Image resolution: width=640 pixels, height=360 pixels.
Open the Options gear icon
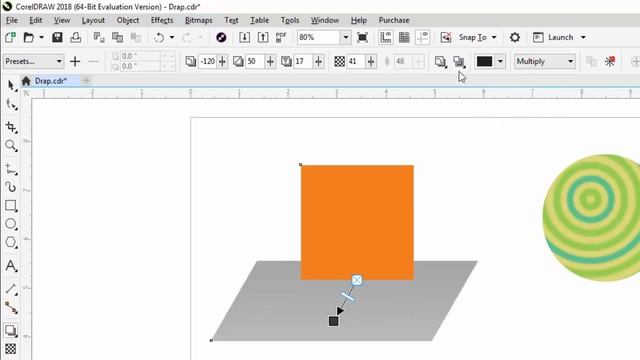(515, 38)
